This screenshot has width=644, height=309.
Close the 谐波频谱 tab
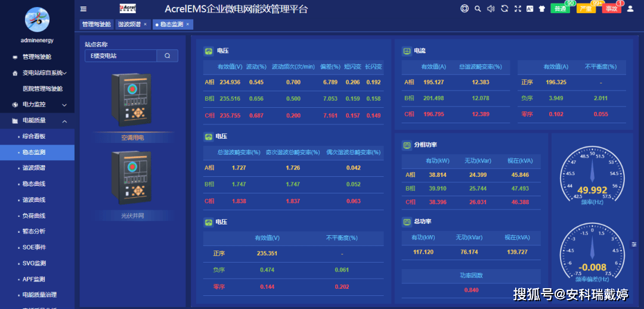(145, 24)
